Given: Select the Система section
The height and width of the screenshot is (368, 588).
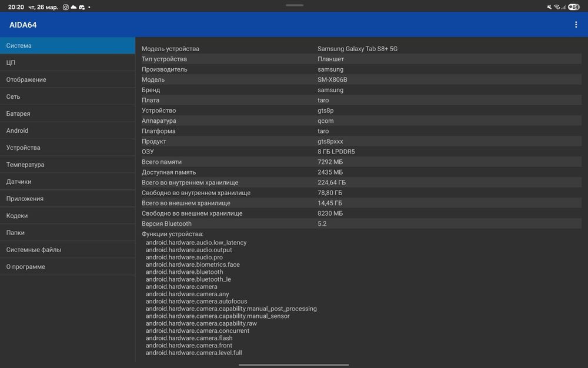Looking at the screenshot, I should tap(68, 45).
